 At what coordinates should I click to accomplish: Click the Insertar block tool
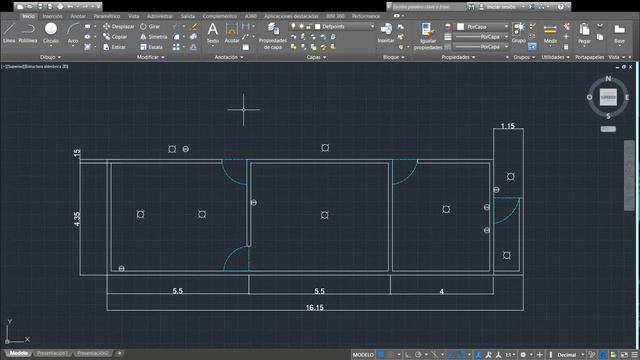coord(386,33)
